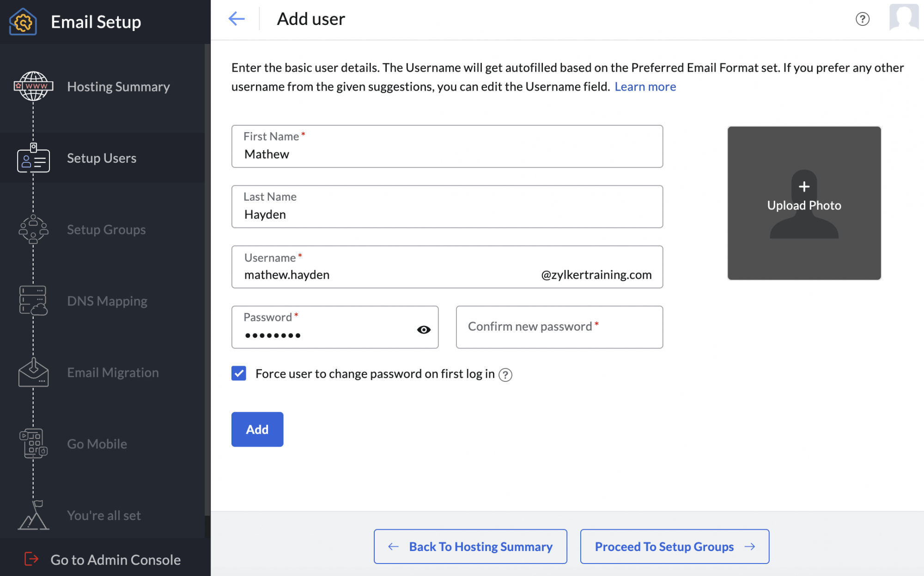Click Proceed To Setup Groups button

pos(675,546)
